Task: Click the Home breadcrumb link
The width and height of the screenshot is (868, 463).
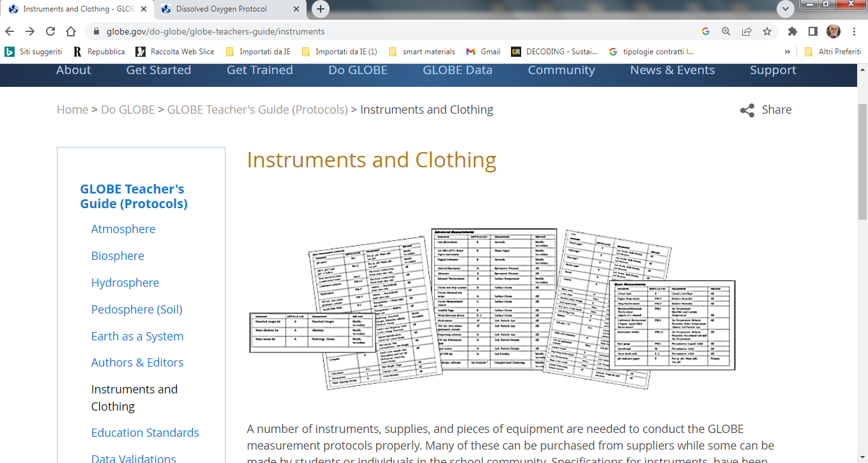Action: coord(72,110)
